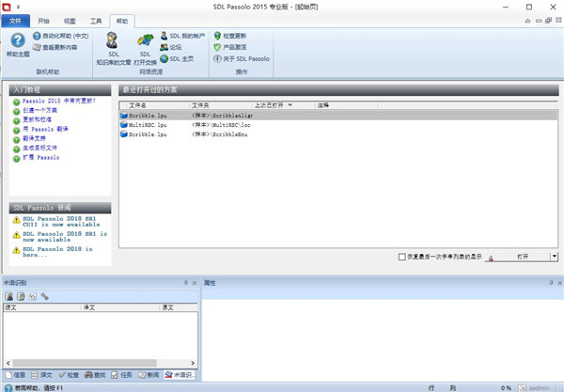
Task: Open the 论坛 forum item
Action: (171, 47)
